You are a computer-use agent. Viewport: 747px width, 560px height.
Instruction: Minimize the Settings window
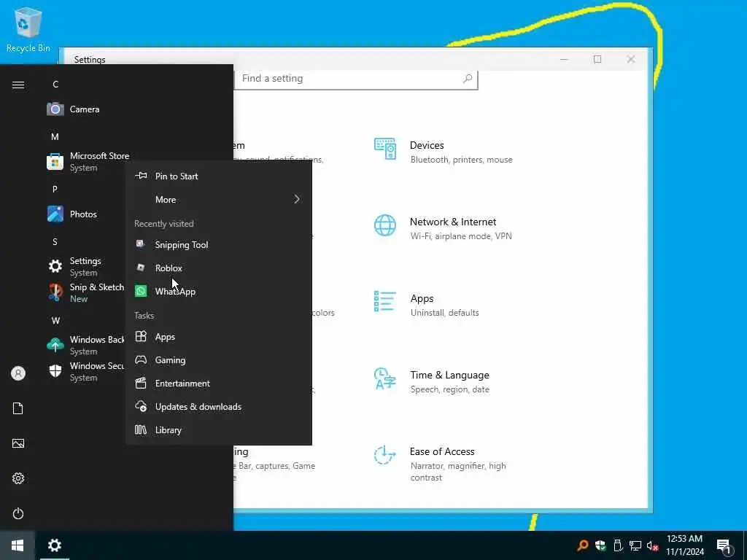[x=564, y=59]
